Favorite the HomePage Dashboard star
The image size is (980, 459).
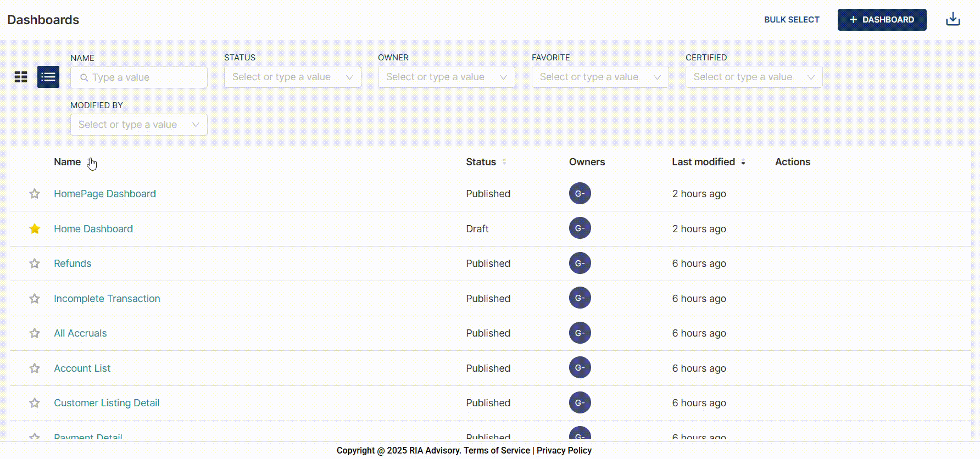pyautogui.click(x=35, y=194)
